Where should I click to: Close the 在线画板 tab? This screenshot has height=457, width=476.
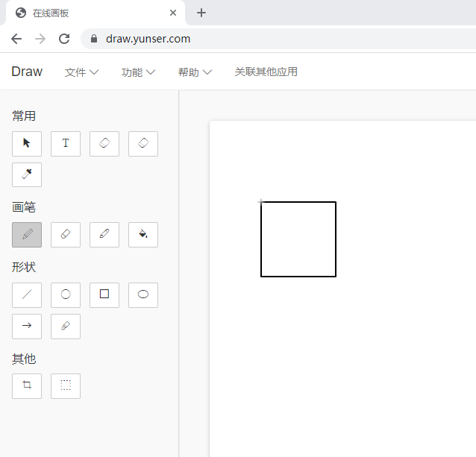click(x=173, y=13)
